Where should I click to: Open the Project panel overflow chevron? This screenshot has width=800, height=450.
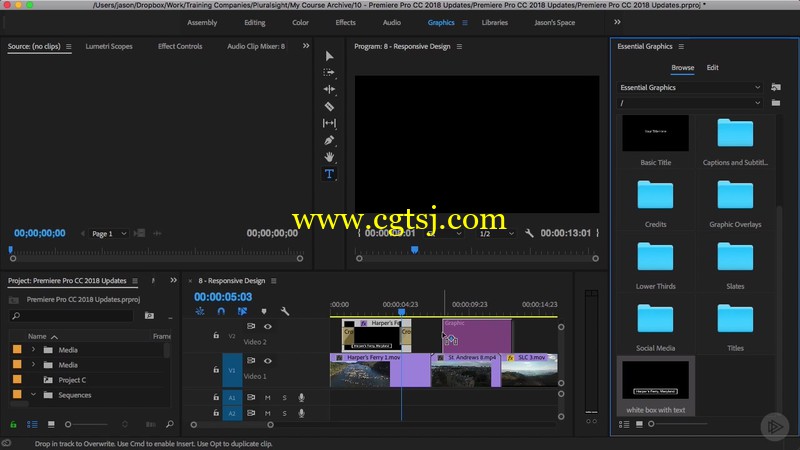click(173, 280)
